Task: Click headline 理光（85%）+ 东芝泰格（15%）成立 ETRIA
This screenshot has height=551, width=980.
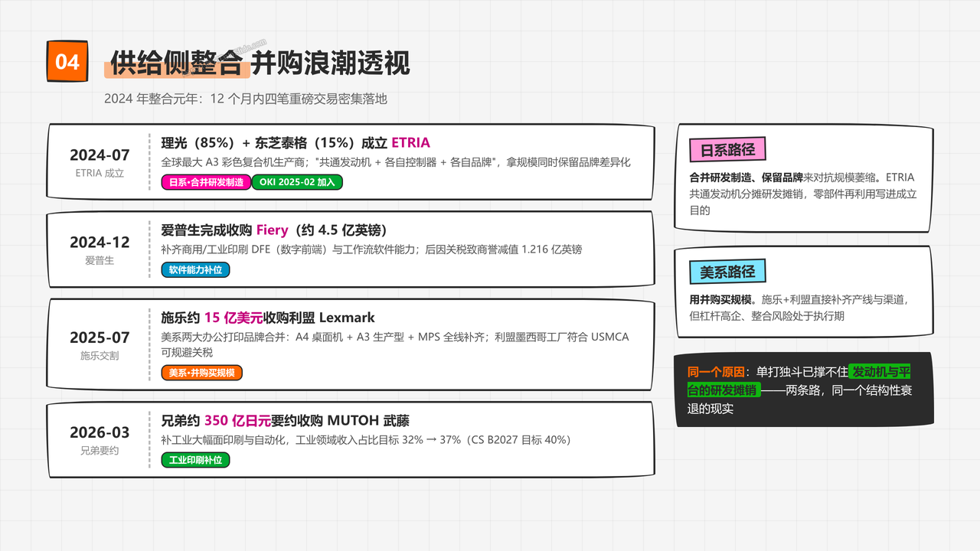Action: pos(296,142)
